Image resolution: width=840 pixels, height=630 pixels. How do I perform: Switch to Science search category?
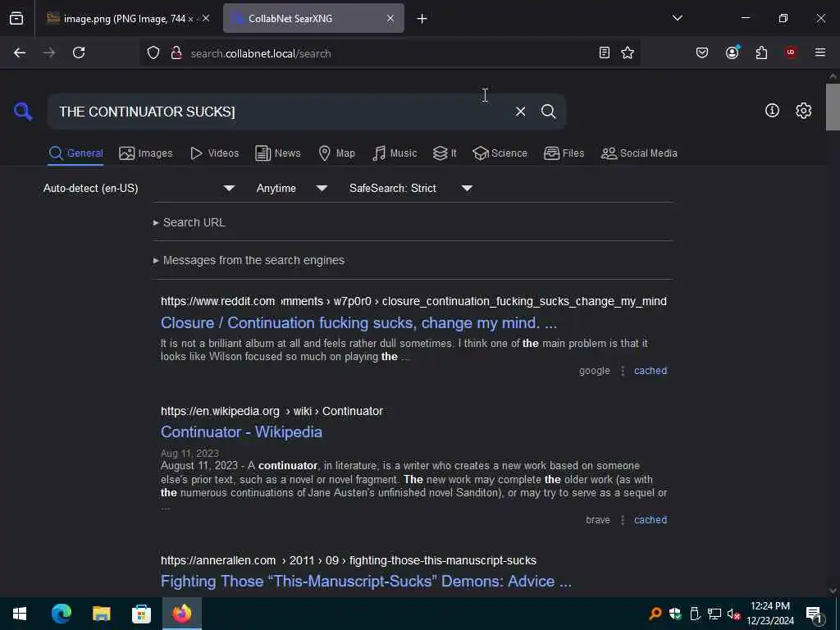pyautogui.click(x=500, y=153)
